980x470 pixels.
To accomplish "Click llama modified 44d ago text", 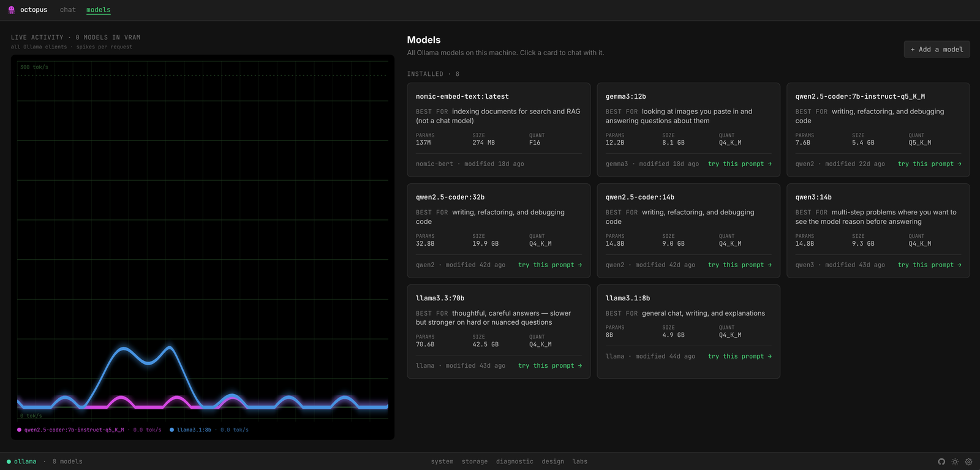I will pos(650,357).
